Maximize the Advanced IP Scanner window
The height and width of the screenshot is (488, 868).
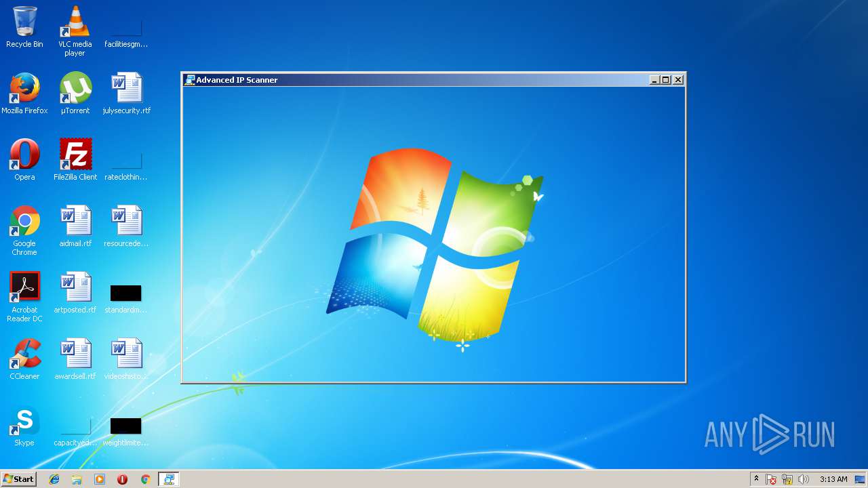[x=665, y=80]
